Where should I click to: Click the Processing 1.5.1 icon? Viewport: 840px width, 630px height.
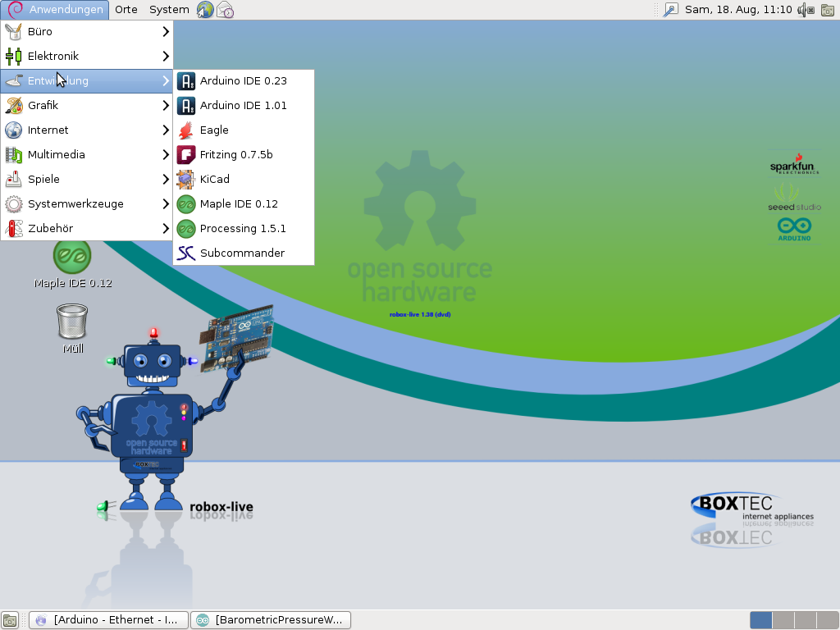186,229
